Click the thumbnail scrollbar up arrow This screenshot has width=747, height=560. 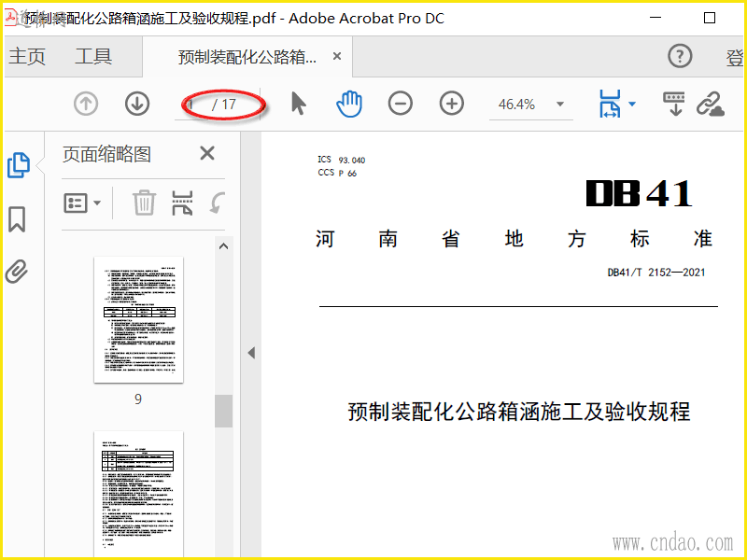[223, 246]
